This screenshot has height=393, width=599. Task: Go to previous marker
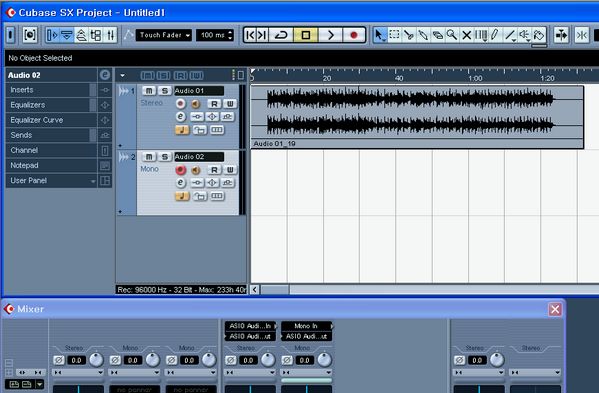[251, 35]
